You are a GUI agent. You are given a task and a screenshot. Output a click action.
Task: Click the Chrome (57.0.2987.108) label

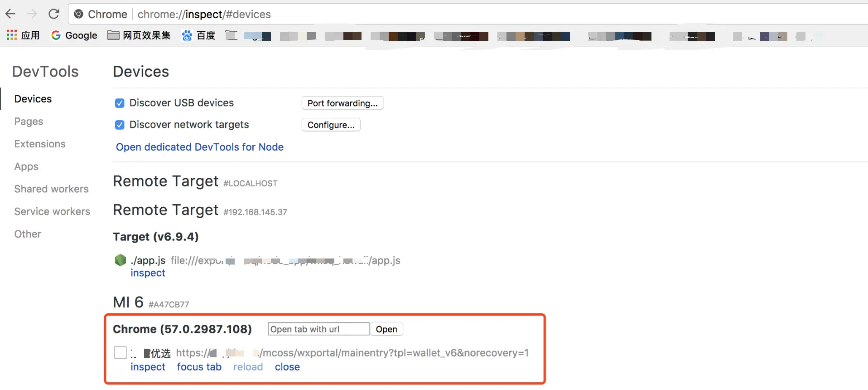pyautogui.click(x=182, y=329)
